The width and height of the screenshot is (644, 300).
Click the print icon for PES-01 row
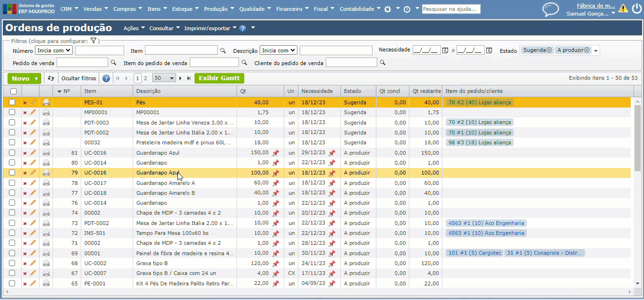click(x=46, y=102)
